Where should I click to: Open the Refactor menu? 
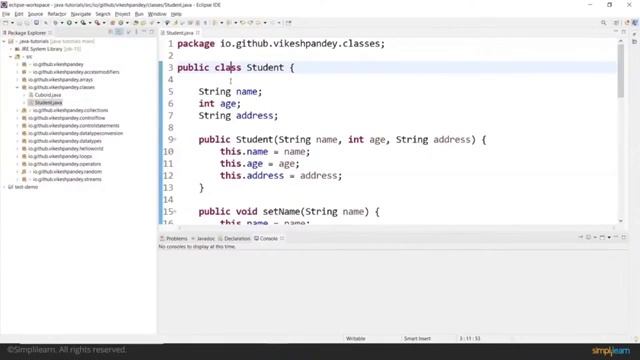[57, 14]
